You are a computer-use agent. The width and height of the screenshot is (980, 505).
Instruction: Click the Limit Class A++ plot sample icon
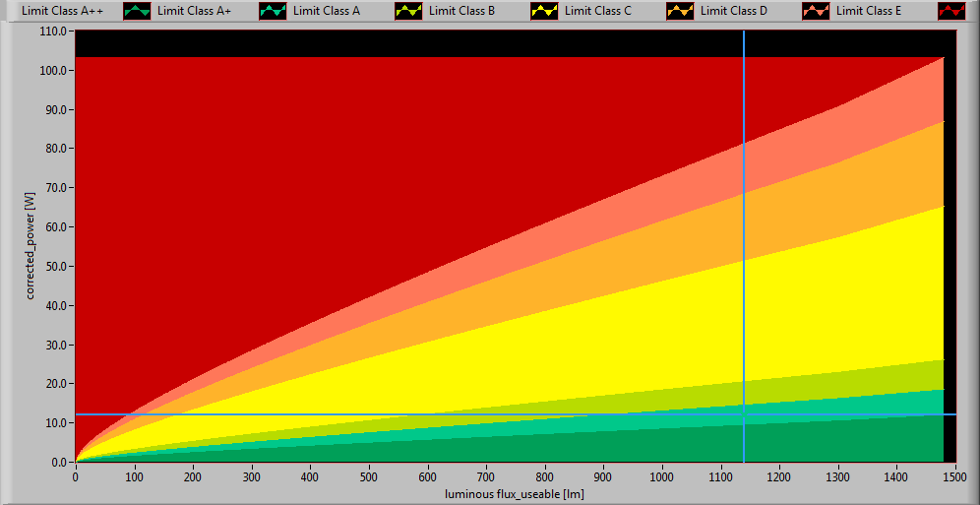(x=138, y=11)
